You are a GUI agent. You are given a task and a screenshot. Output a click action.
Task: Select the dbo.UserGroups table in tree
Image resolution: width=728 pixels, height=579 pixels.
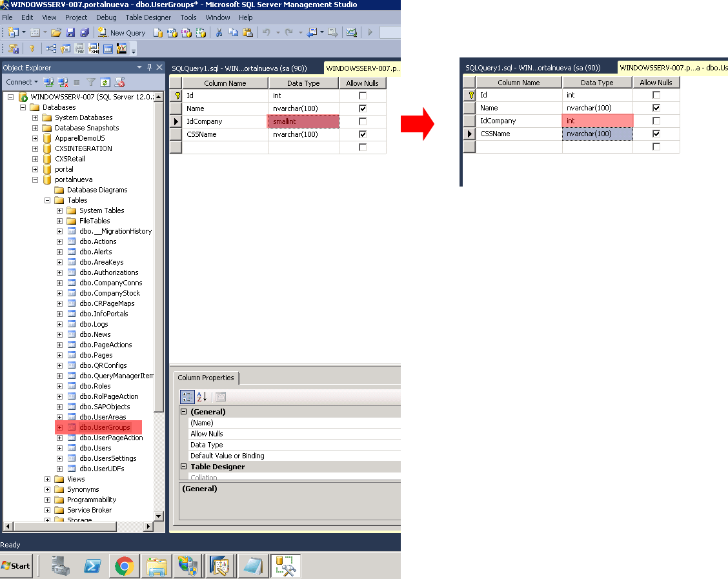click(x=105, y=427)
